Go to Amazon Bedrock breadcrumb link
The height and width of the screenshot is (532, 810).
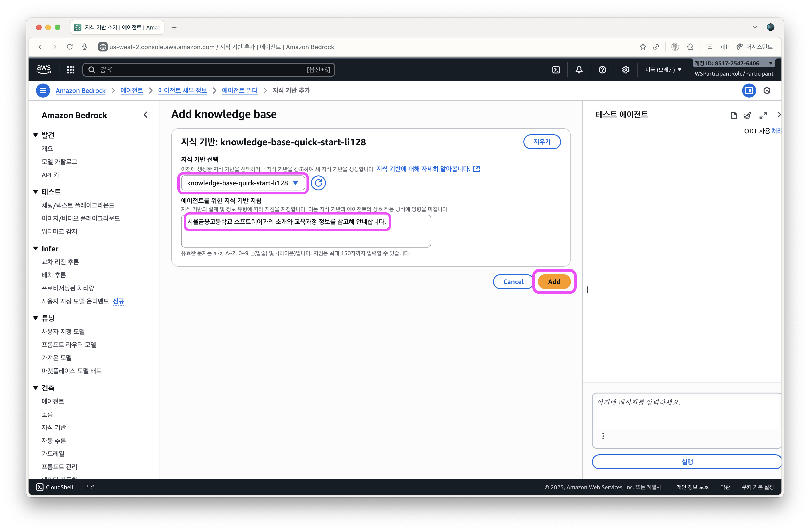(x=80, y=91)
